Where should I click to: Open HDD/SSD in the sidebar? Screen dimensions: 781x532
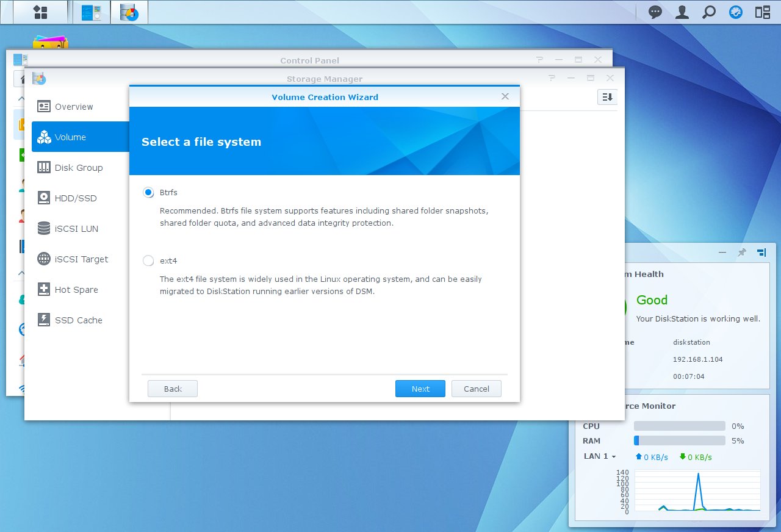tap(81, 198)
